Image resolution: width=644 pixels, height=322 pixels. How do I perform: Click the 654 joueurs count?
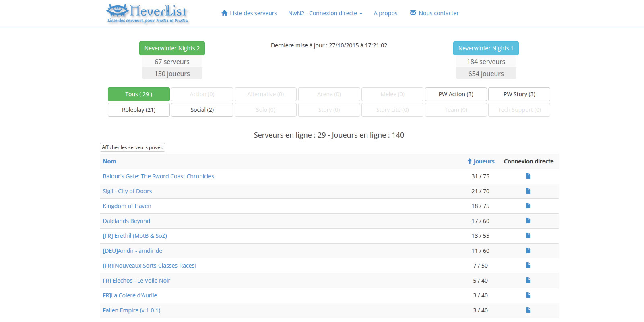(486, 74)
